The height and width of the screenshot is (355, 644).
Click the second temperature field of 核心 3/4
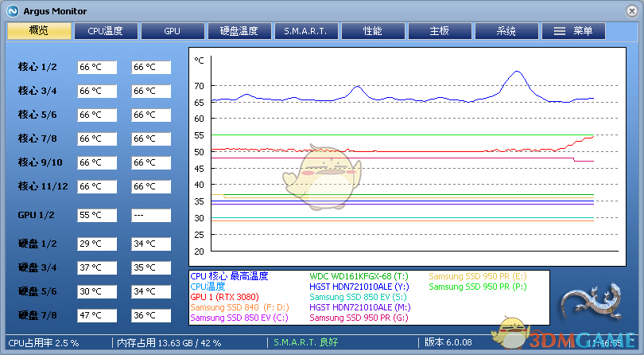tap(151, 91)
